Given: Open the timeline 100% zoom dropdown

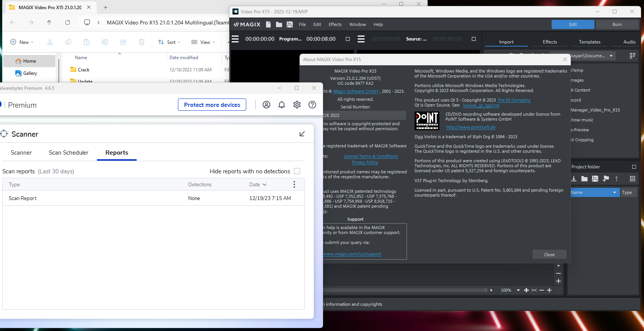Looking at the screenshot, I should (518, 290).
